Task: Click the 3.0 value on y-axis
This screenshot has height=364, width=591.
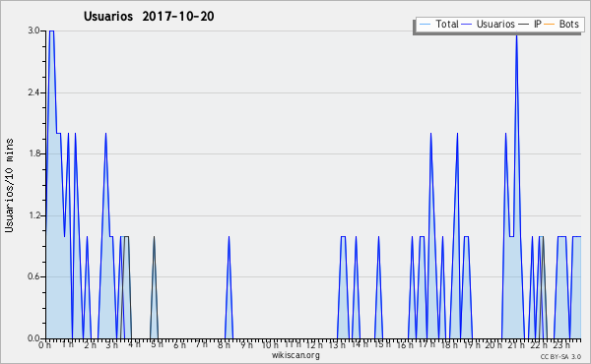Action: [33, 30]
